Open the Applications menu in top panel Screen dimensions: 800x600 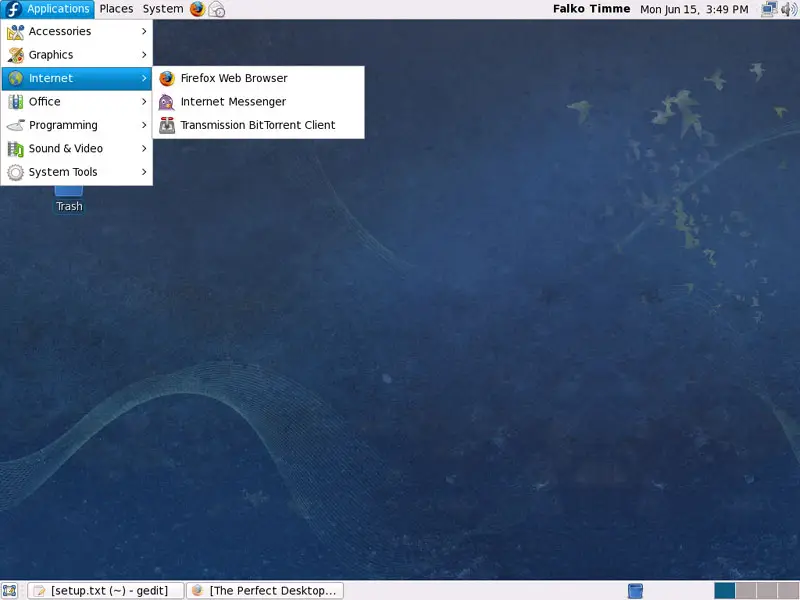tap(48, 9)
